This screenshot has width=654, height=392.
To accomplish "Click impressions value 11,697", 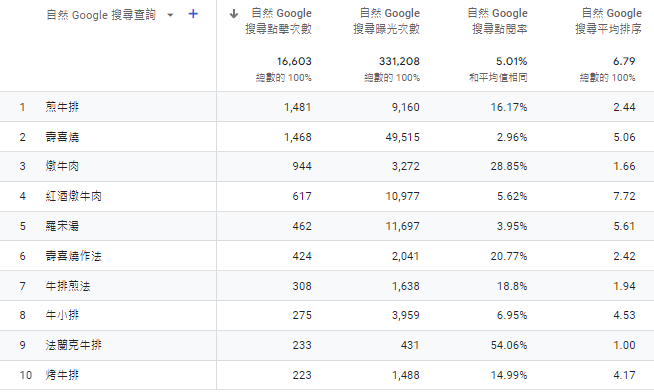I will 402,226.
